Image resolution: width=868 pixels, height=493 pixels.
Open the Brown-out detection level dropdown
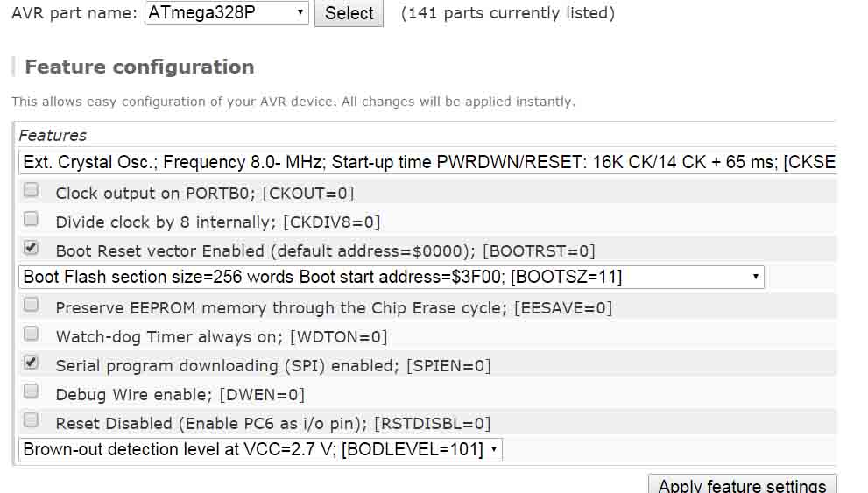[260, 450]
